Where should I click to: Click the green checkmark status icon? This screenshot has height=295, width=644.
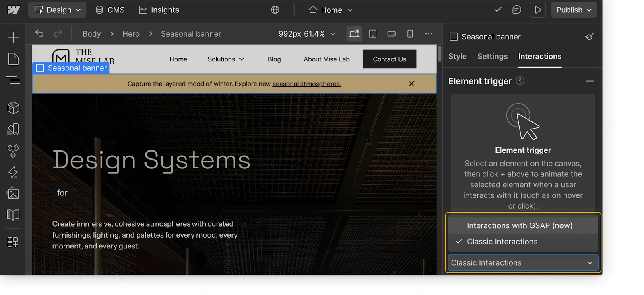point(498,9)
